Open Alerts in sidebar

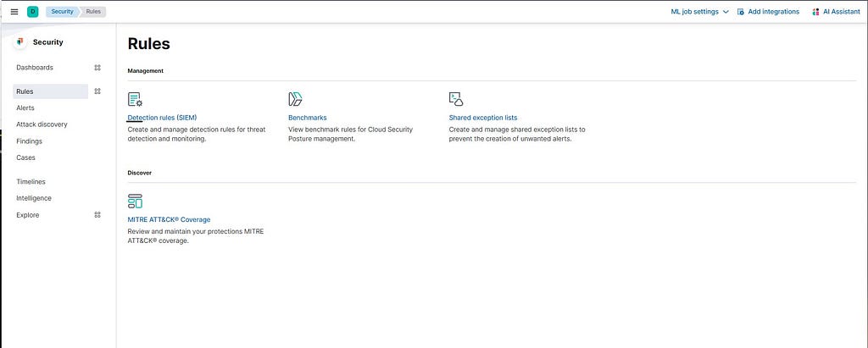[x=25, y=108]
